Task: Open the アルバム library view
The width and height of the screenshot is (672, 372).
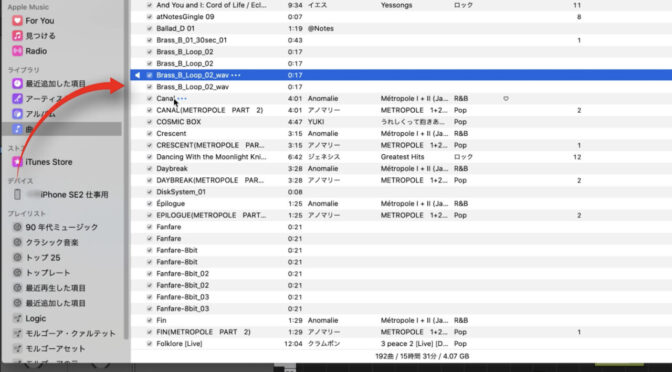Action: click(40, 114)
